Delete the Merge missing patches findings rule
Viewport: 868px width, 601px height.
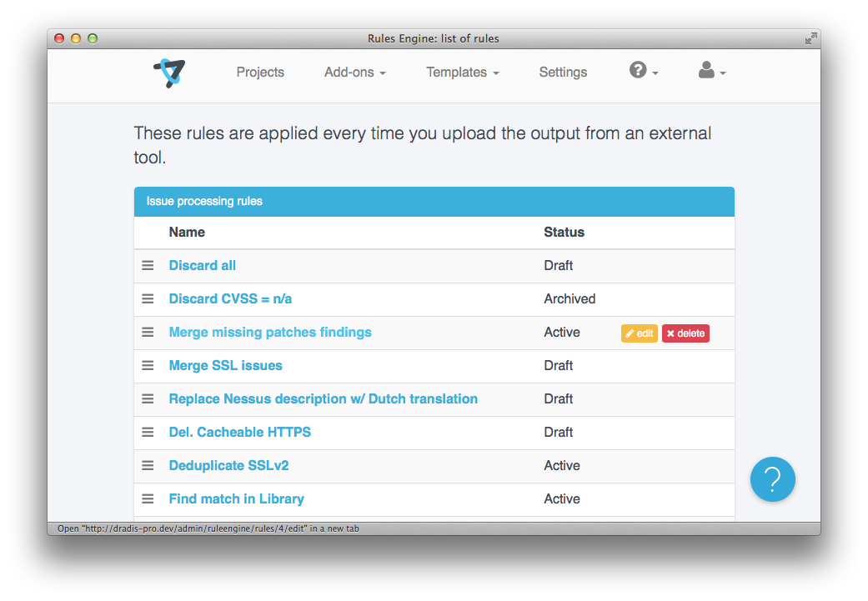[685, 333]
